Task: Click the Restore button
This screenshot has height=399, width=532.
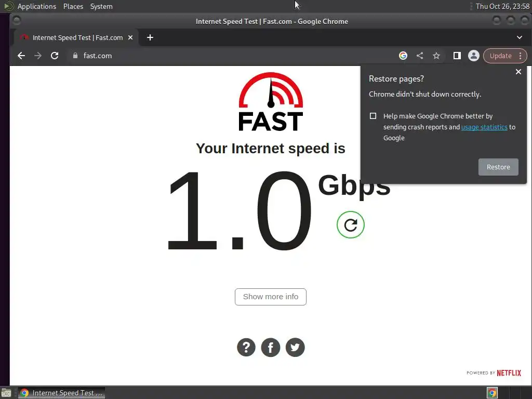Action: pos(498,167)
